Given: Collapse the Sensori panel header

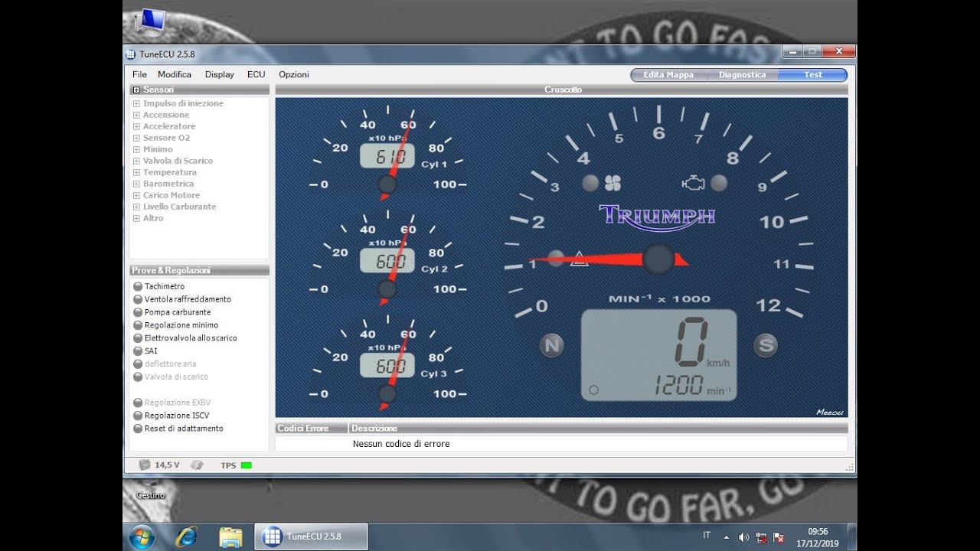Looking at the screenshot, I should tap(136, 90).
